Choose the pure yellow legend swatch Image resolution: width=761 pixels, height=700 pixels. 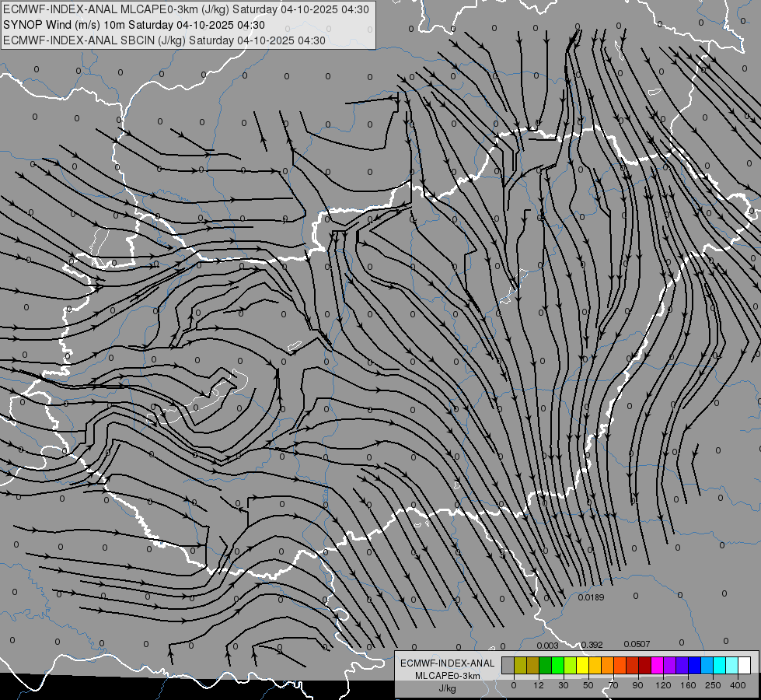coord(583,665)
